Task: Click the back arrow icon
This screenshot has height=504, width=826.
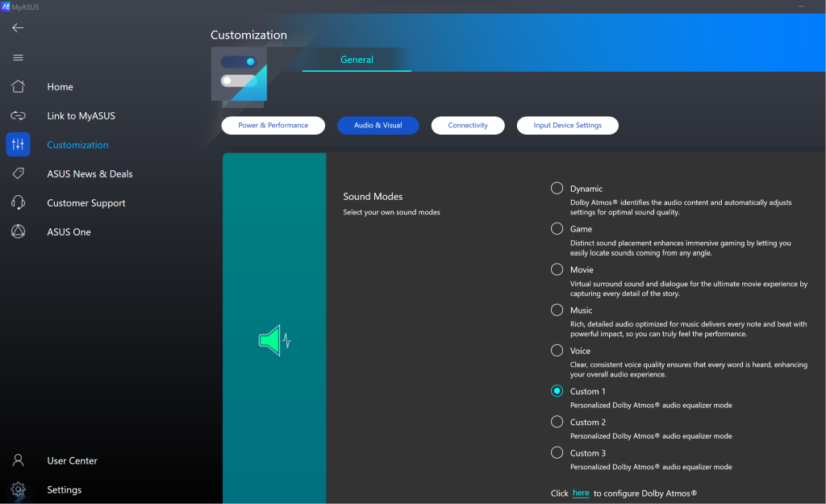Action: click(x=18, y=28)
